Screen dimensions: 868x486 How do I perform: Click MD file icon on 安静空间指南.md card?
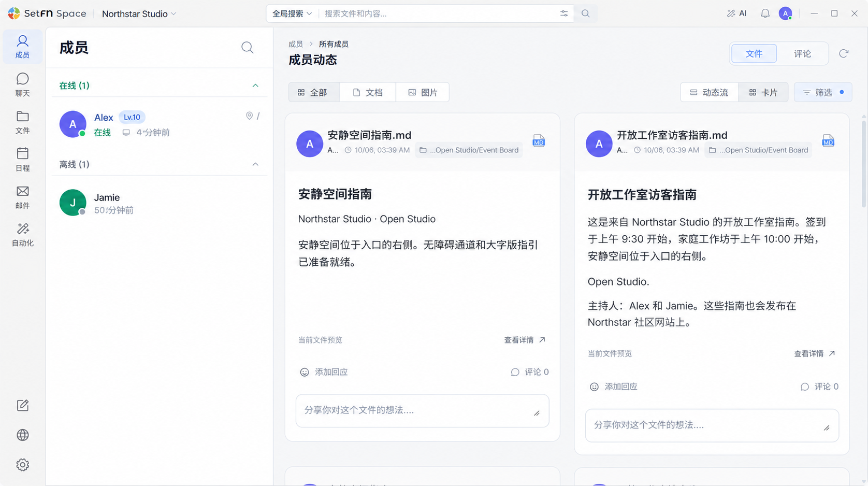pos(539,141)
